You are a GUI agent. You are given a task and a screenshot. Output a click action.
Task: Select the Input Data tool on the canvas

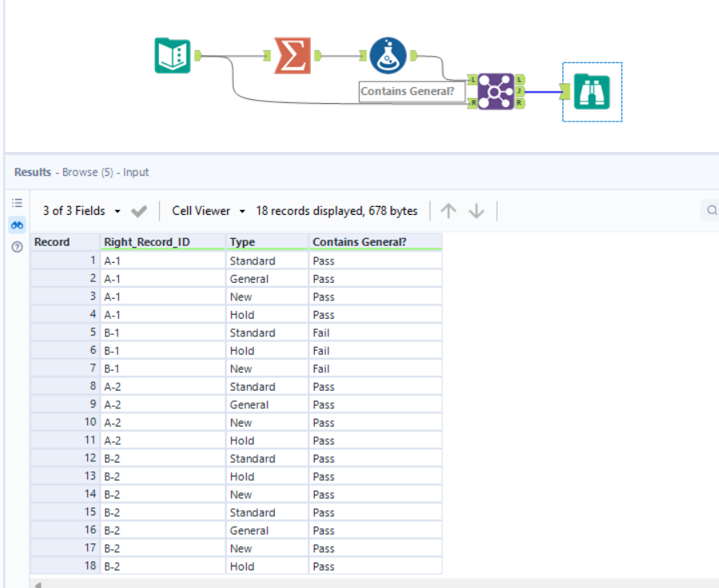[173, 55]
